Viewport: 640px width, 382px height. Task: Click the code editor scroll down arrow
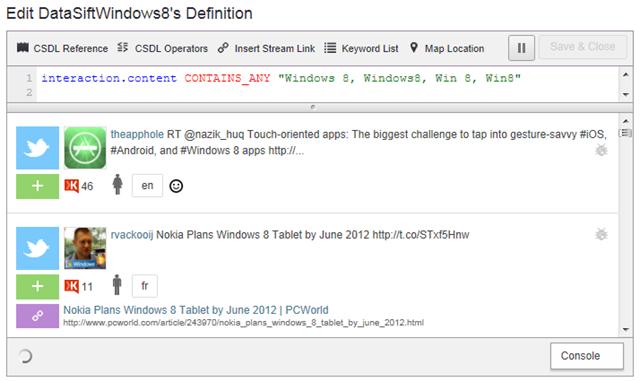(x=626, y=94)
